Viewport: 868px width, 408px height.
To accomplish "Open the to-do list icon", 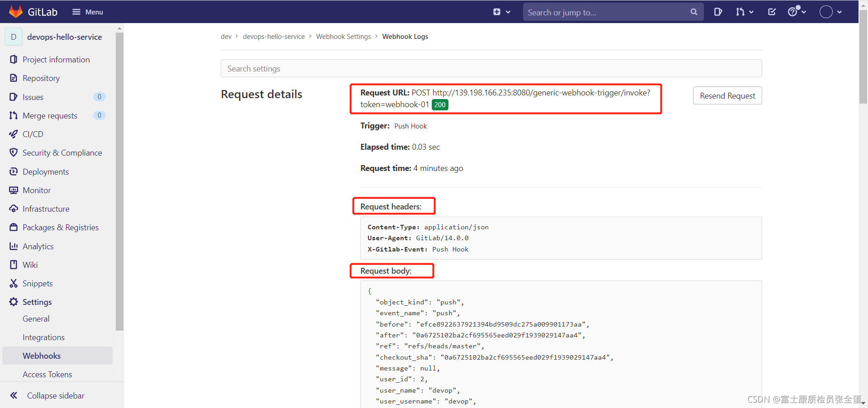I will pyautogui.click(x=772, y=12).
